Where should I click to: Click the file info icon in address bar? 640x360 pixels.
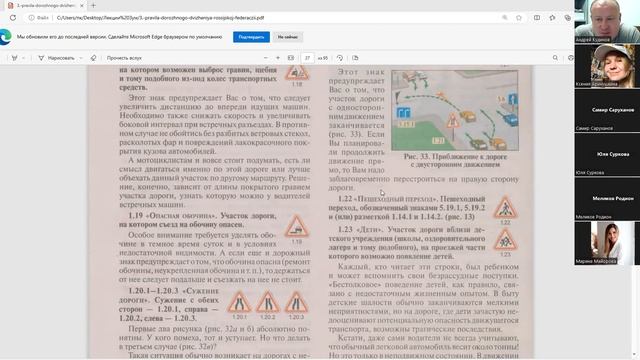tap(31, 18)
